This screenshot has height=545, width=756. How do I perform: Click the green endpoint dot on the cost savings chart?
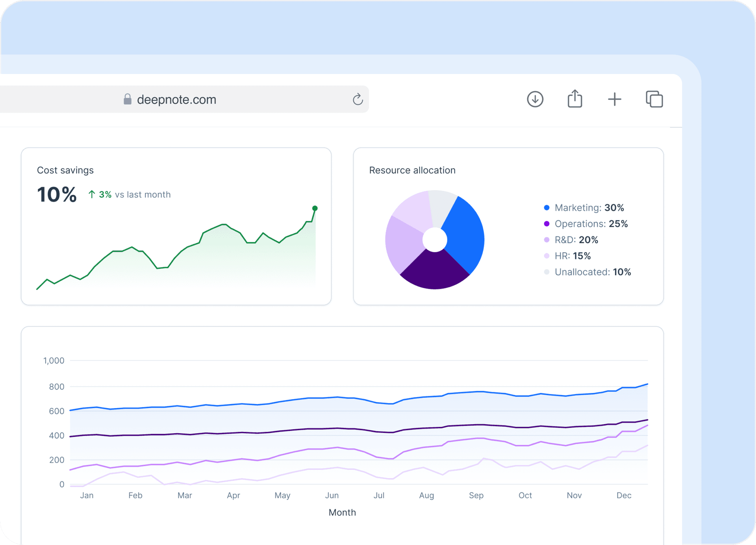[x=315, y=208]
